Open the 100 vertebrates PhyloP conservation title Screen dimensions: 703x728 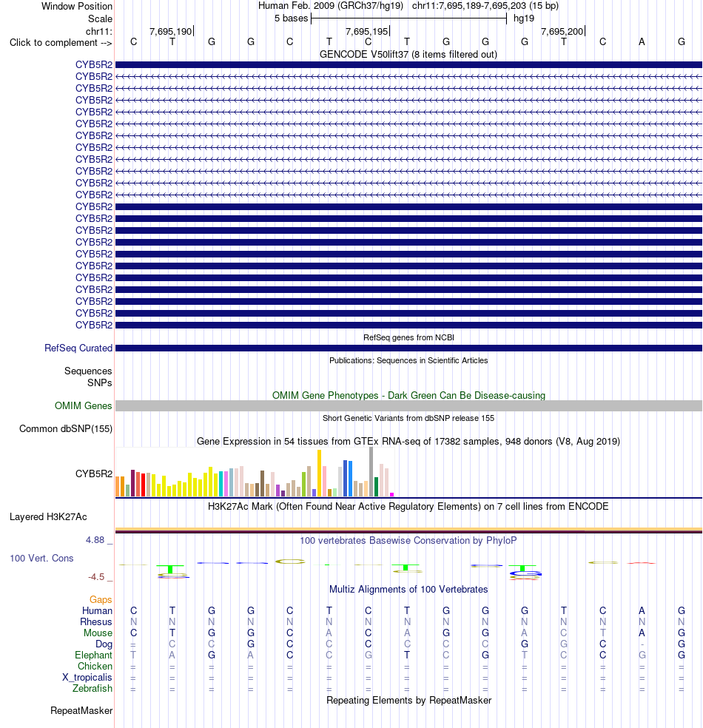pos(408,540)
